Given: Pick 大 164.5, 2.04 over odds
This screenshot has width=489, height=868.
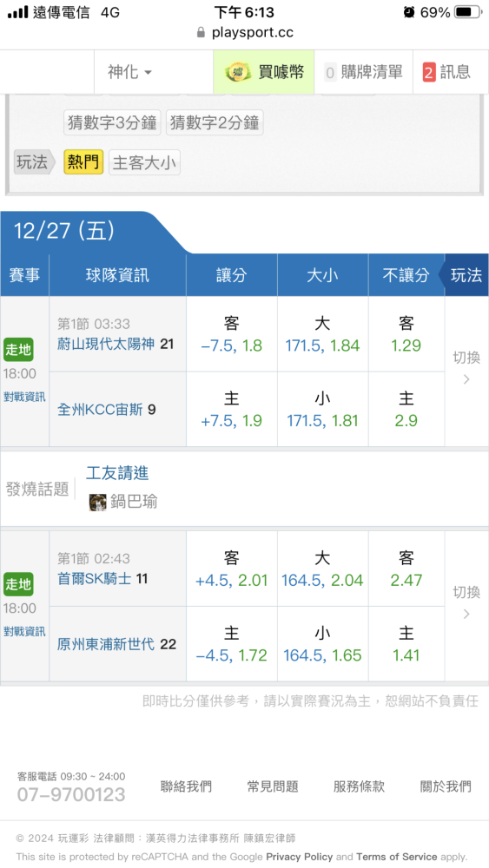Looking at the screenshot, I should (322, 569).
